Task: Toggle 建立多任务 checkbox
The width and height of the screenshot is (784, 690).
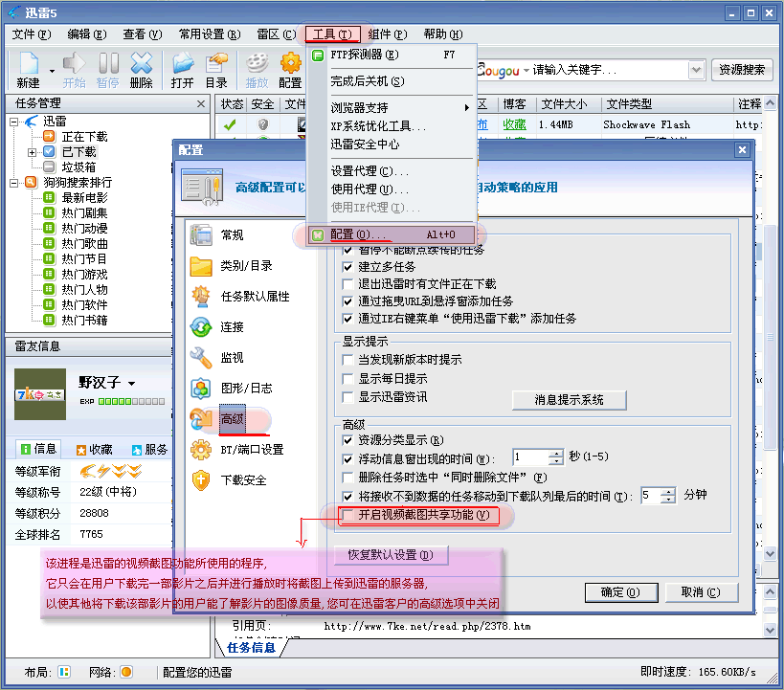Action: (x=348, y=267)
